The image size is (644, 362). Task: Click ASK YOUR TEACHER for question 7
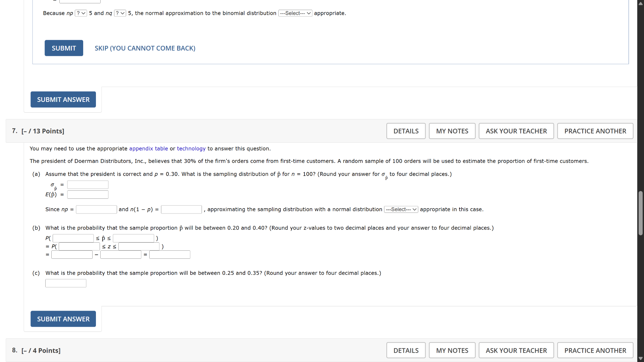tap(516, 131)
